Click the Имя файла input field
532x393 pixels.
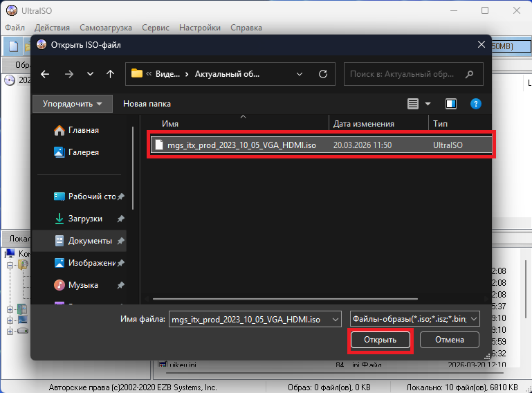pos(250,320)
